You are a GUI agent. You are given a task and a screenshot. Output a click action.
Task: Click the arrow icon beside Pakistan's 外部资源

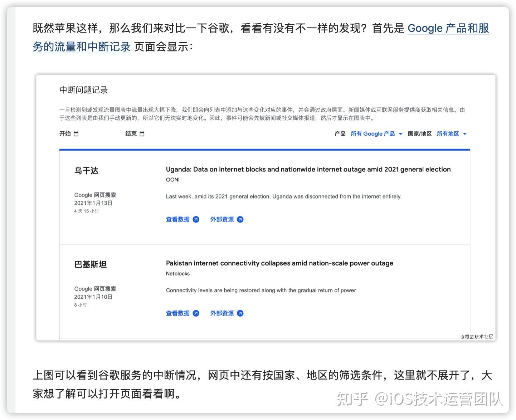click(x=240, y=313)
